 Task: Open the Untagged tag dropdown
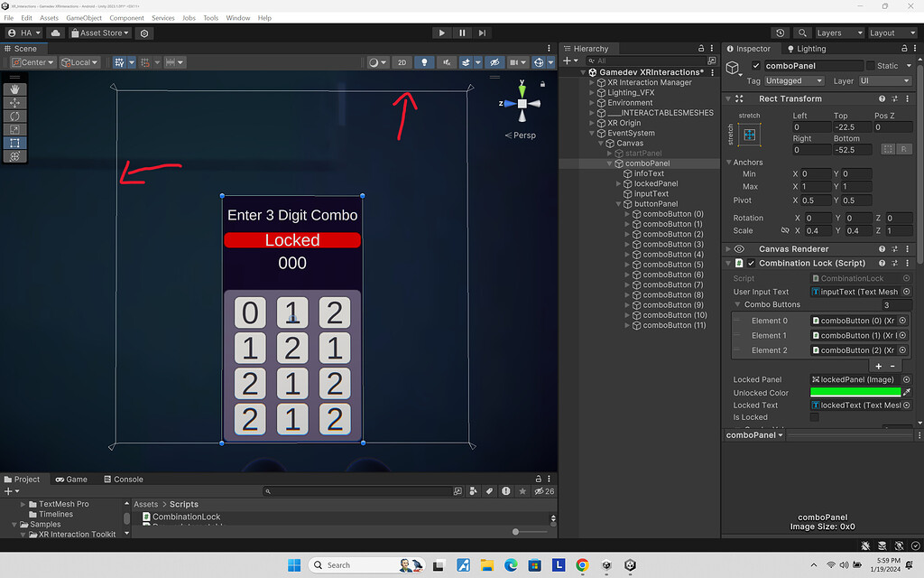pyautogui.click(x=792, y=80)
